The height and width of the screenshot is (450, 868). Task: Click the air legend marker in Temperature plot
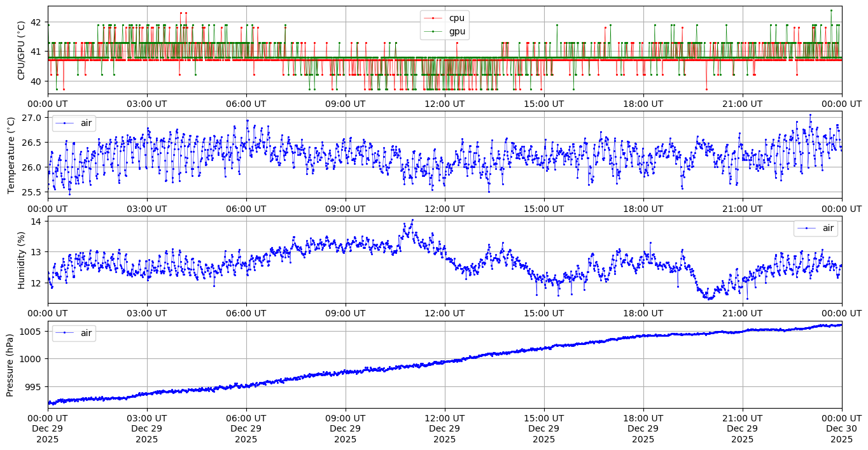coord(65,123)
